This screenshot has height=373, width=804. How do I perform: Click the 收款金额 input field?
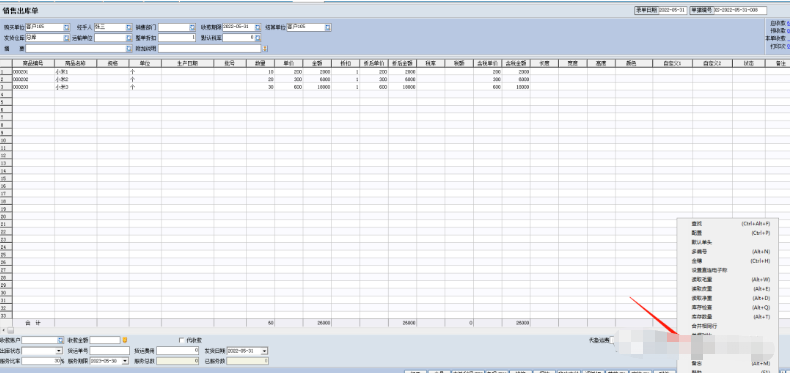[105, 340]
